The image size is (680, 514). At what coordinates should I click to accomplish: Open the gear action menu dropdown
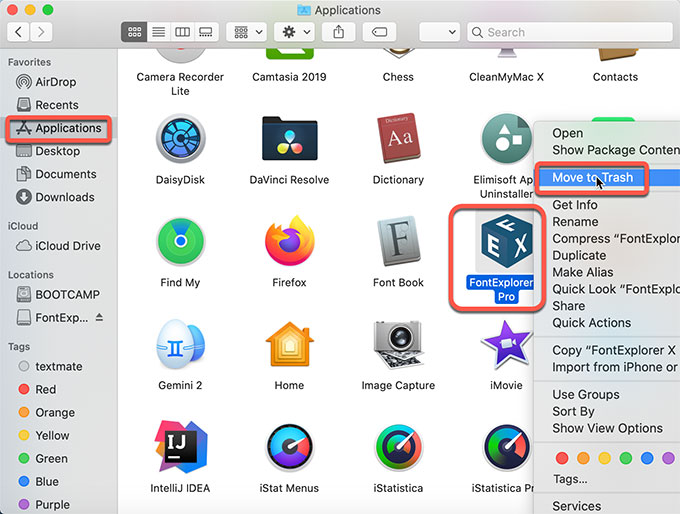293,32
